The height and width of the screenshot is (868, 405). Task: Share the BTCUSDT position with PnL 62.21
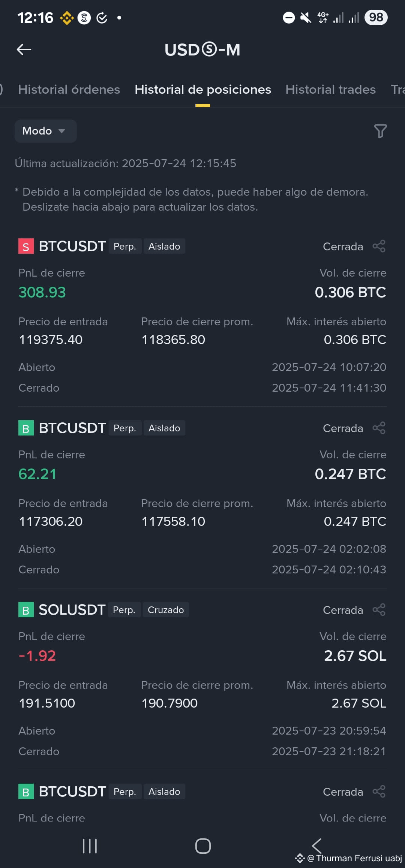point(379,428)
